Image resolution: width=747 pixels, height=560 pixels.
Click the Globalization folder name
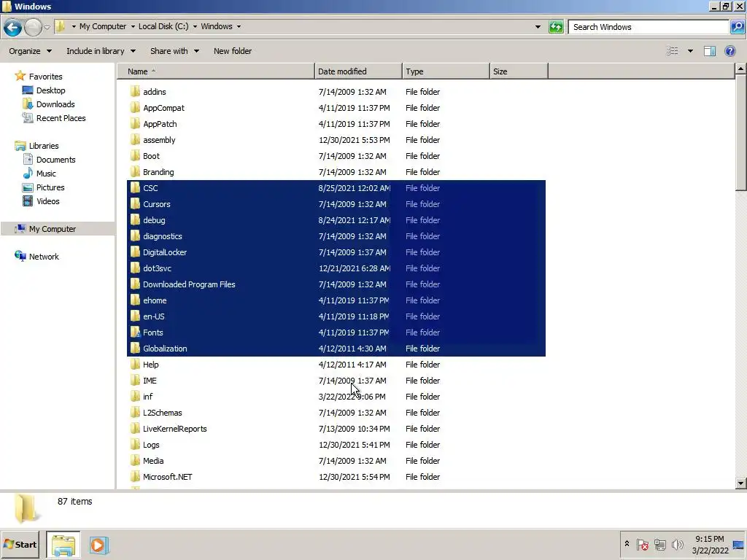[x=165, y=348]
